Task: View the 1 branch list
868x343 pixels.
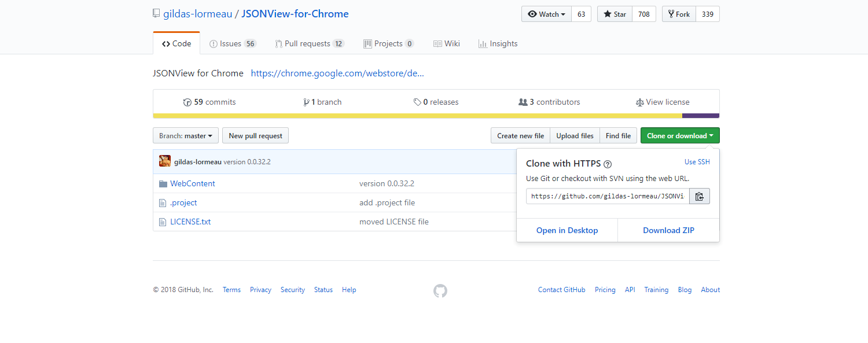Action: point(322,102)
